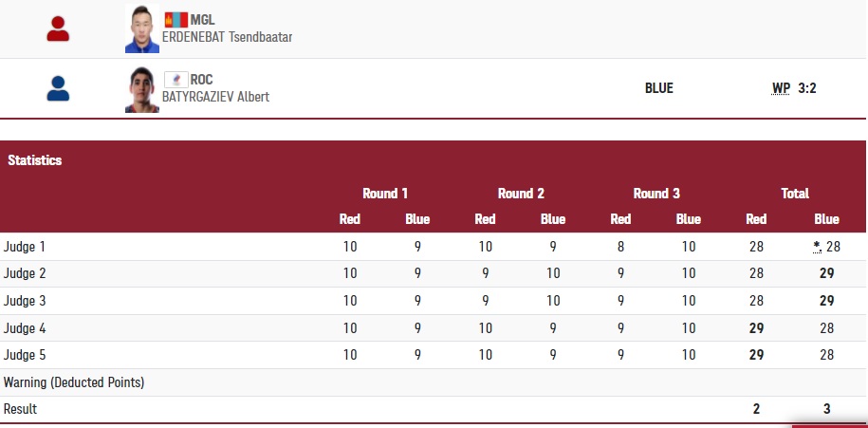Click the Round 2 column header
Screen dimensions: 868x428
click(x=521, y=194)
